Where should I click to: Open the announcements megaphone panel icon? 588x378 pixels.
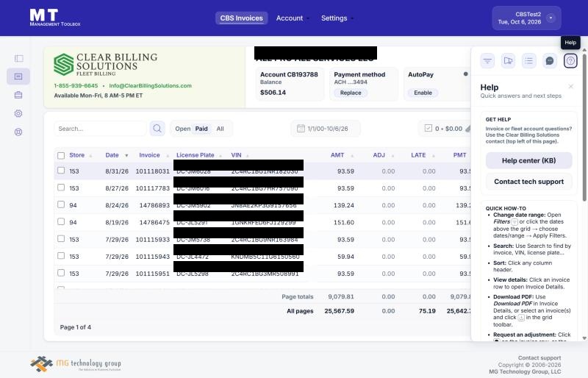[508, 61]
